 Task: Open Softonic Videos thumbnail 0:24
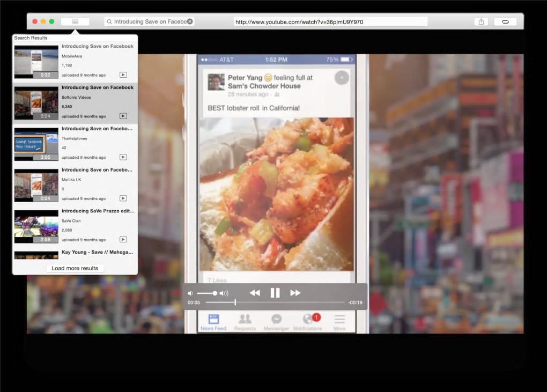36,103
